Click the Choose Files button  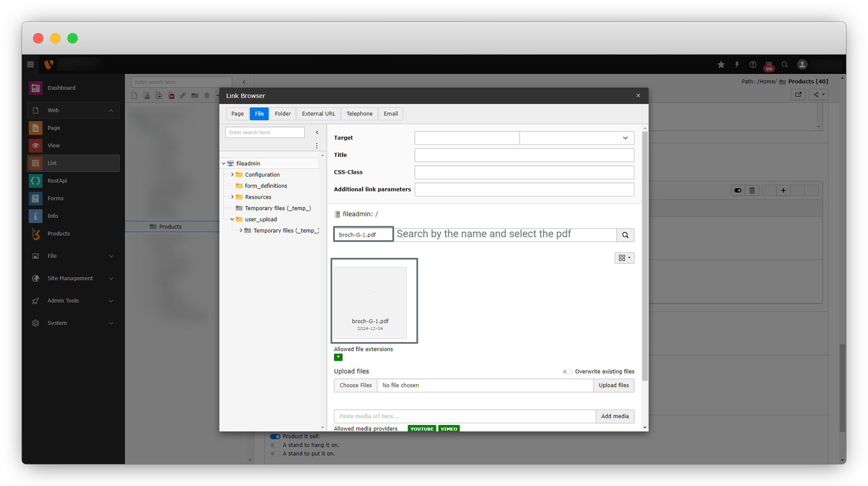355,385
